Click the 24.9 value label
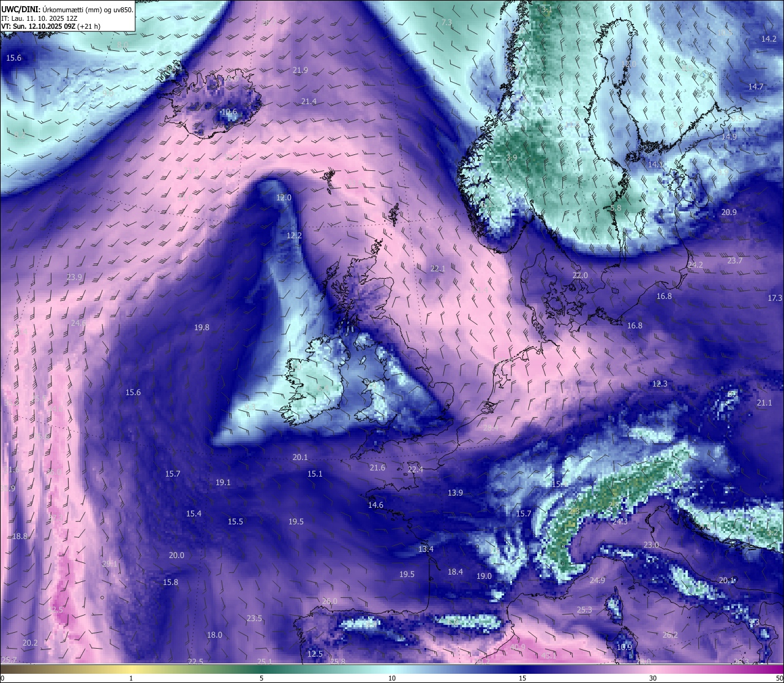The height and width of the screenshot is (683, 784). coord(597,581)
